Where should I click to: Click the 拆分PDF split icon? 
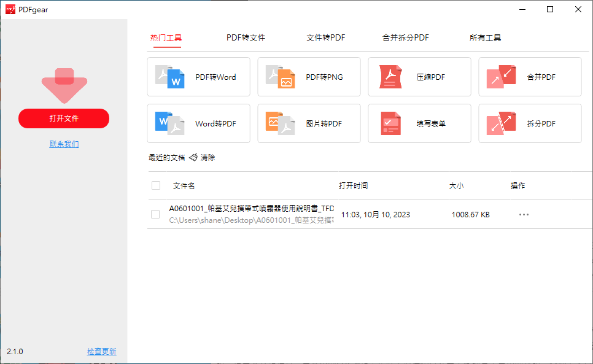click(x=501, y=123)
